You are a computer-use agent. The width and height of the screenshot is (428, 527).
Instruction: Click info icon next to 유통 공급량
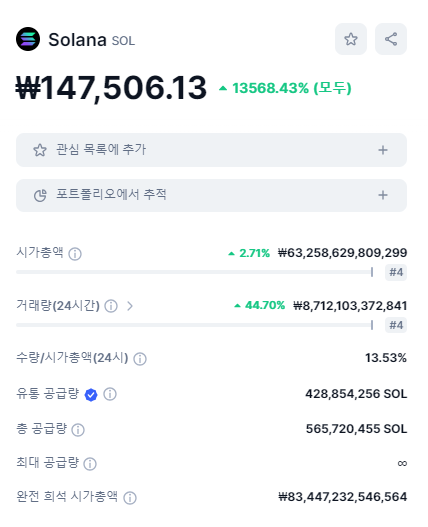coord(110,394)
